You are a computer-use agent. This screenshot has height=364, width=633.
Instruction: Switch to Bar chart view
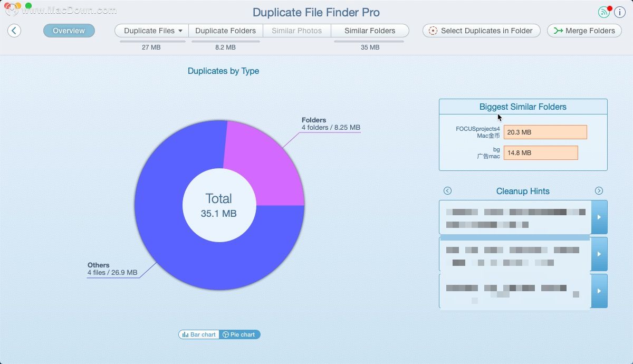[x=199, y=334]
